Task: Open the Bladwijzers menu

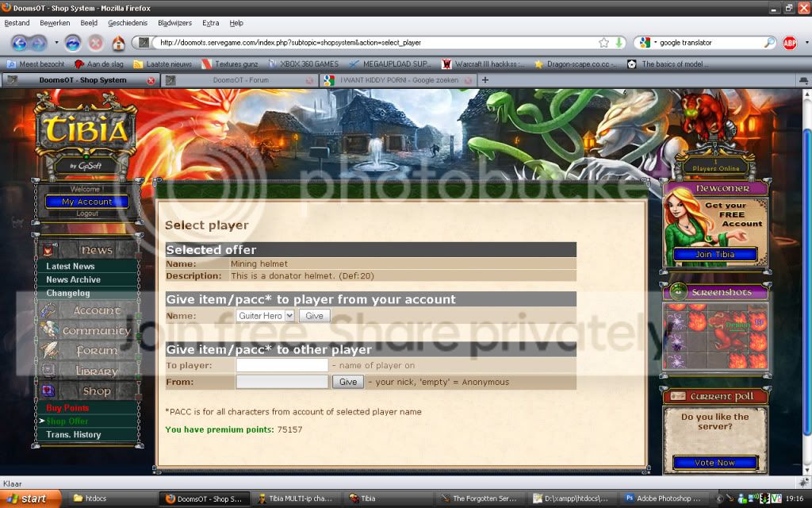Action: coord(174,23)
